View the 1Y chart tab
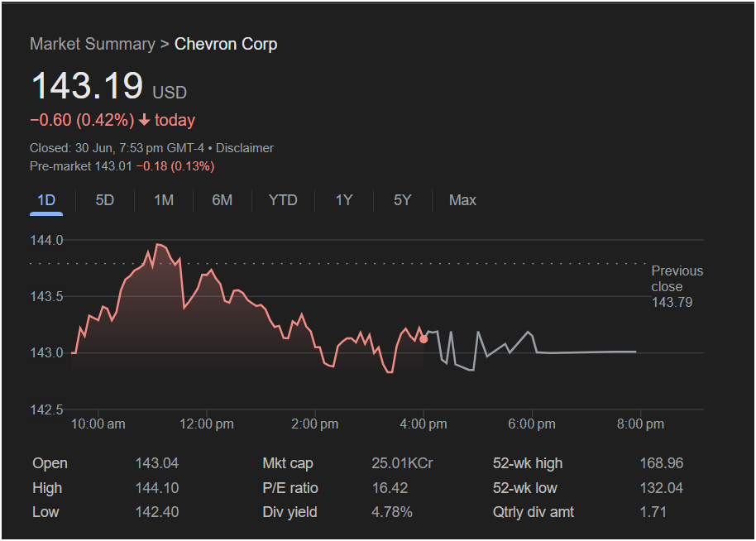The image size is (756, 541). [344, 200]
